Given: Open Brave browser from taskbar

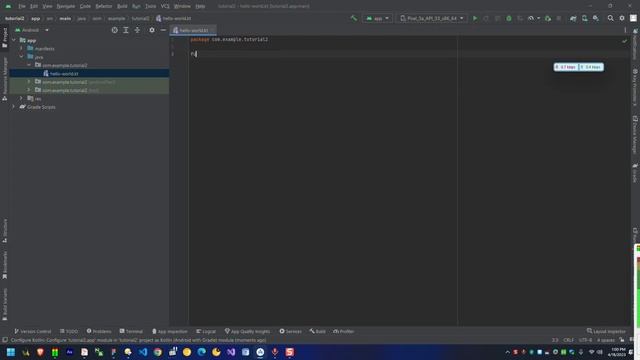Looking at the screenshot, I should point(40,352).
